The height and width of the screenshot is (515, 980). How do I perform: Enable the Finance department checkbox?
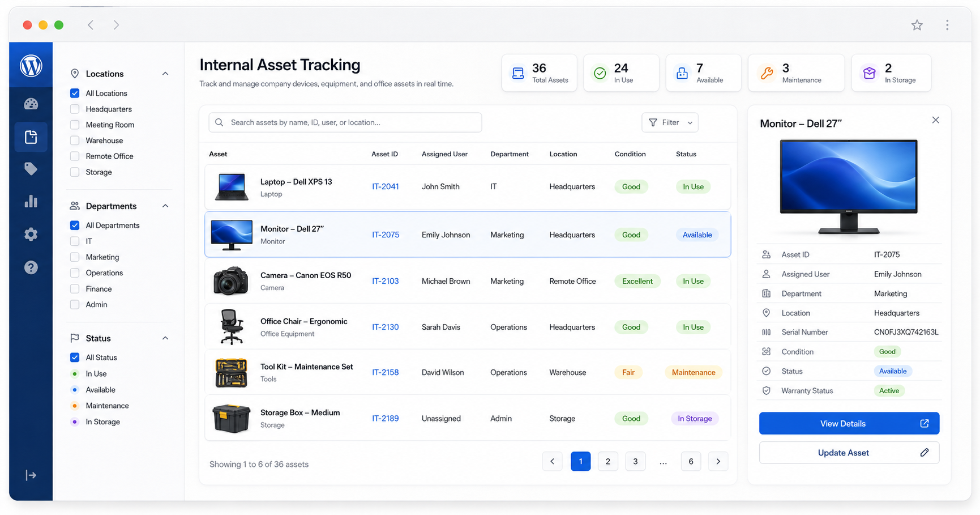point(75,289)
